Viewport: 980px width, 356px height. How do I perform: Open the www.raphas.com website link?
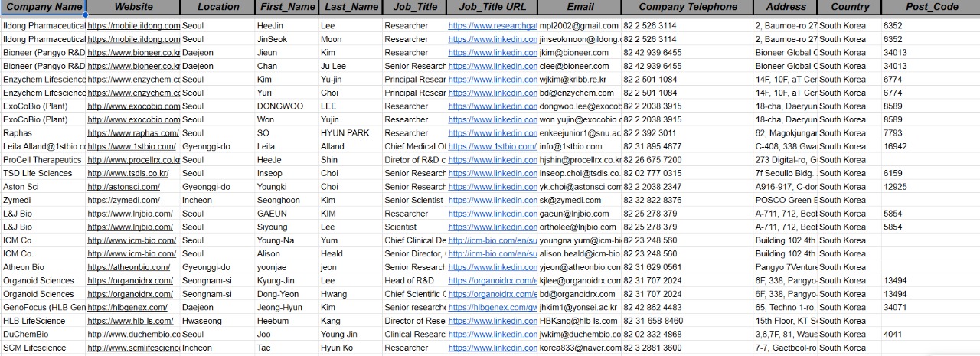(134, 133)
